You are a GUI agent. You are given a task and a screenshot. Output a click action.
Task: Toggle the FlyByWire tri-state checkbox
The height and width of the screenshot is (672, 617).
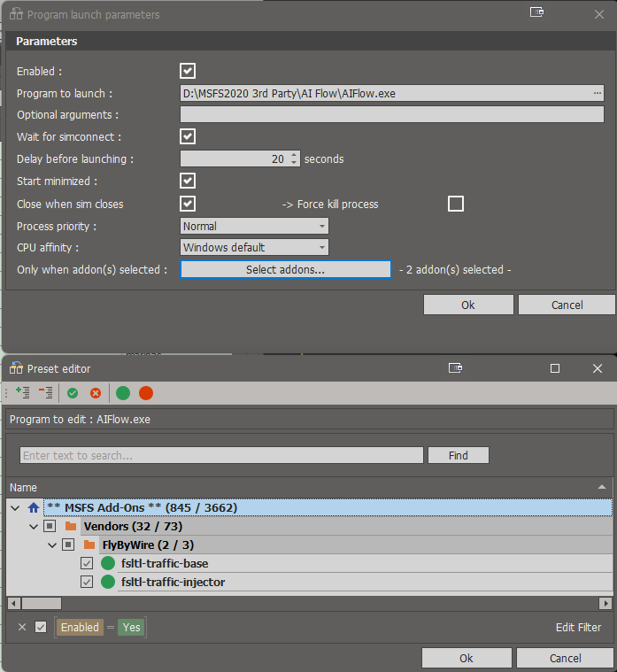pyautogui.click(x=68, y=545)
